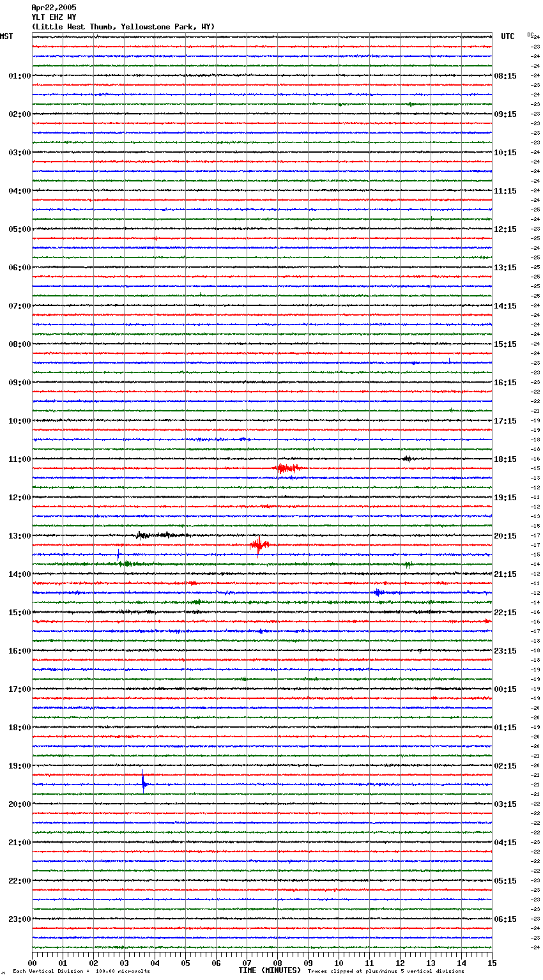Select the YLT EHZ WY station code
Screen dimensions: 543x980
click(54, 17)
